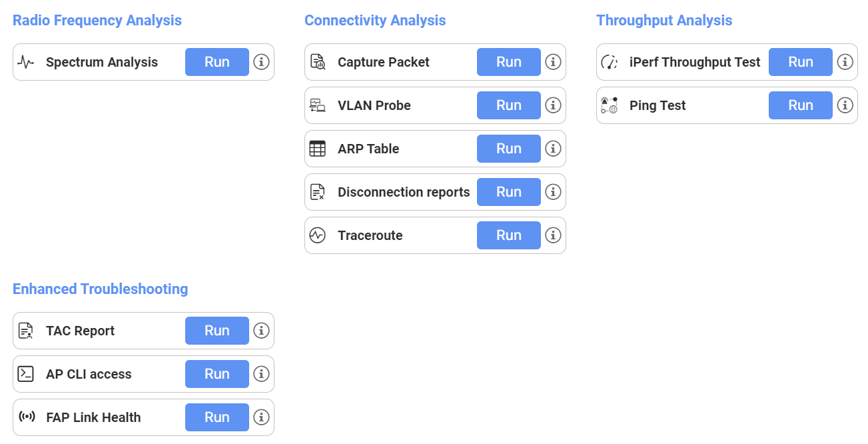Select the iPerf Throughput Test icon
This screenshot has height=444, width=868.
pyautogui.click(x=610, y=61)
